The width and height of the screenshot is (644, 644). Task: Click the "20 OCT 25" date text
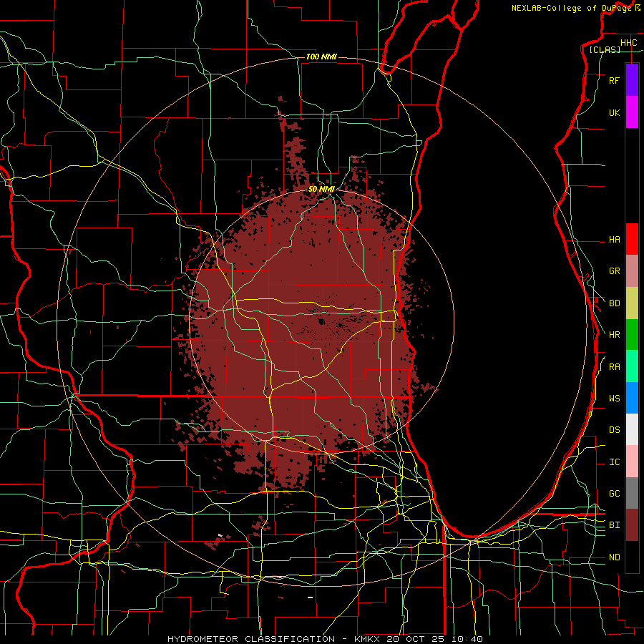coord(416,639)
